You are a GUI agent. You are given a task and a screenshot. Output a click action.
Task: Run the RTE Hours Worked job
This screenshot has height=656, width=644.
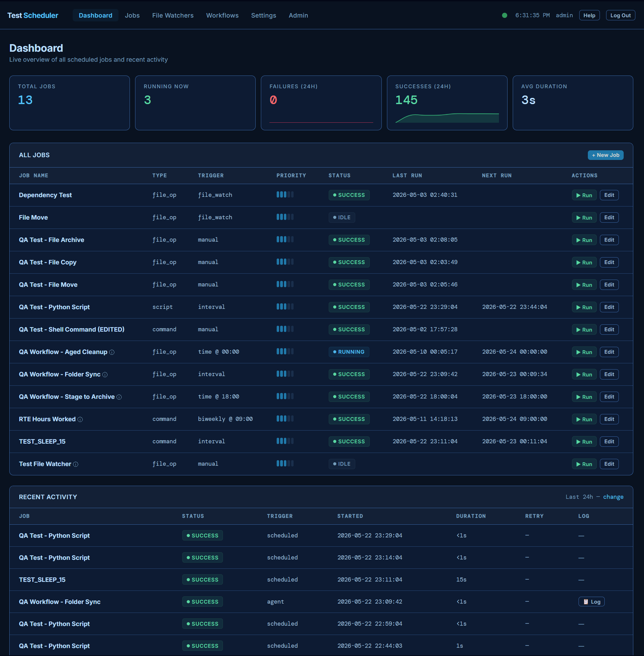pos(584,419)
